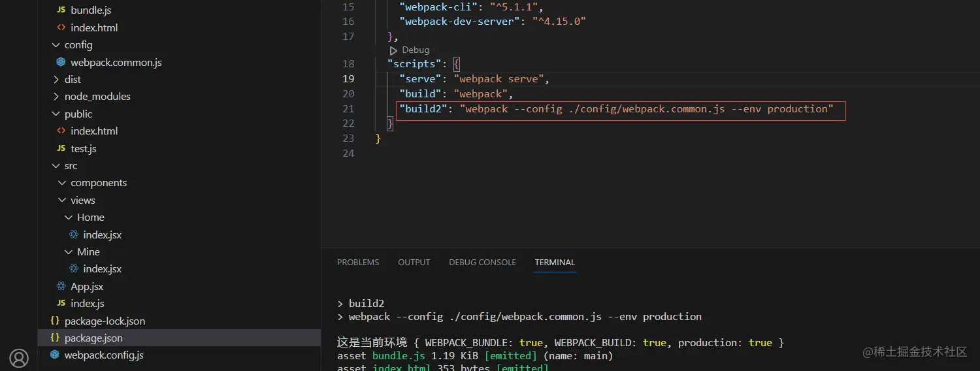Open index.jsx under Mine folder

coord(103,268)
